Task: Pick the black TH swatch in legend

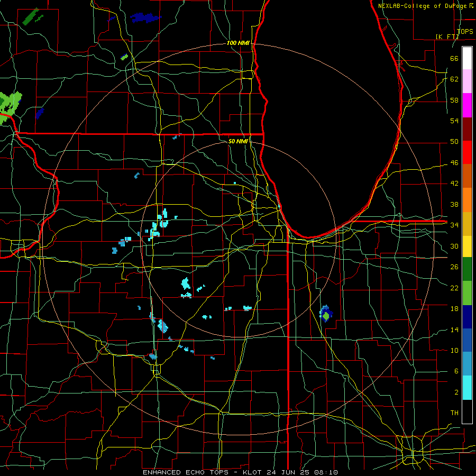Action: (467, 411)
